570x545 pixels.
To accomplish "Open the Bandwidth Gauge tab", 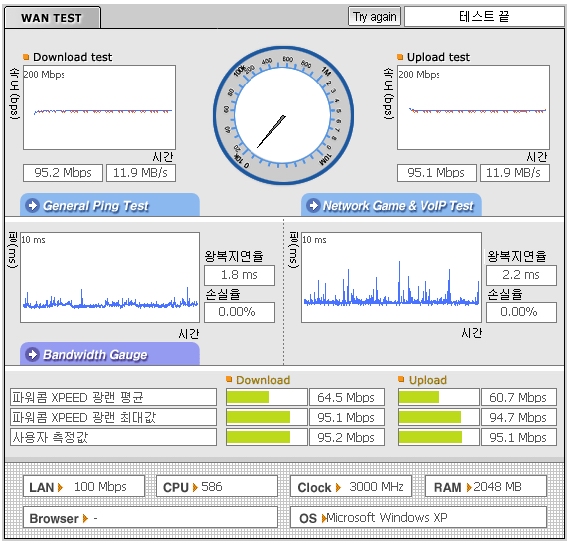I will [x=110, y=354].
